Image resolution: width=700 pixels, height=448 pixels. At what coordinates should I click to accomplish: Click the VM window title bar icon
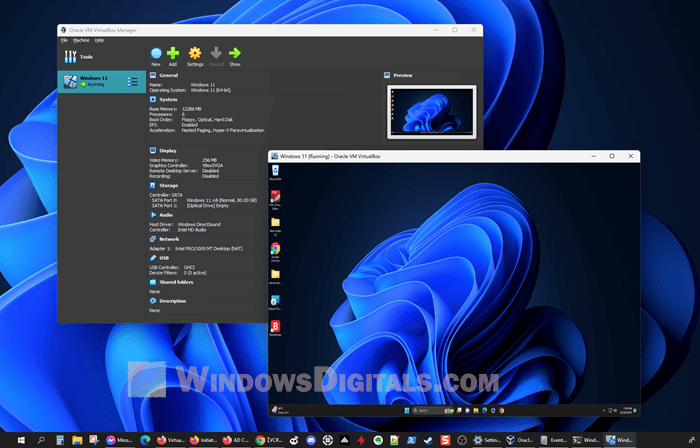point(275,156)
